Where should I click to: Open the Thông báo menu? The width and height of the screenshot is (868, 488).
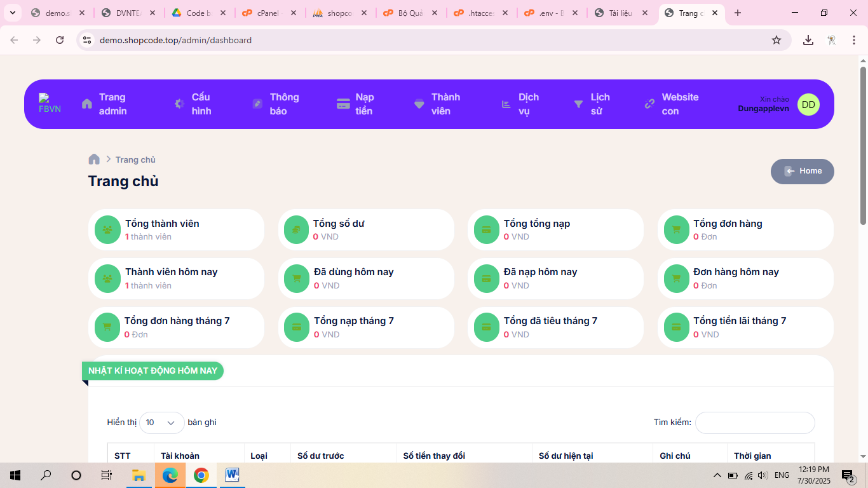(x=275, y=104)
